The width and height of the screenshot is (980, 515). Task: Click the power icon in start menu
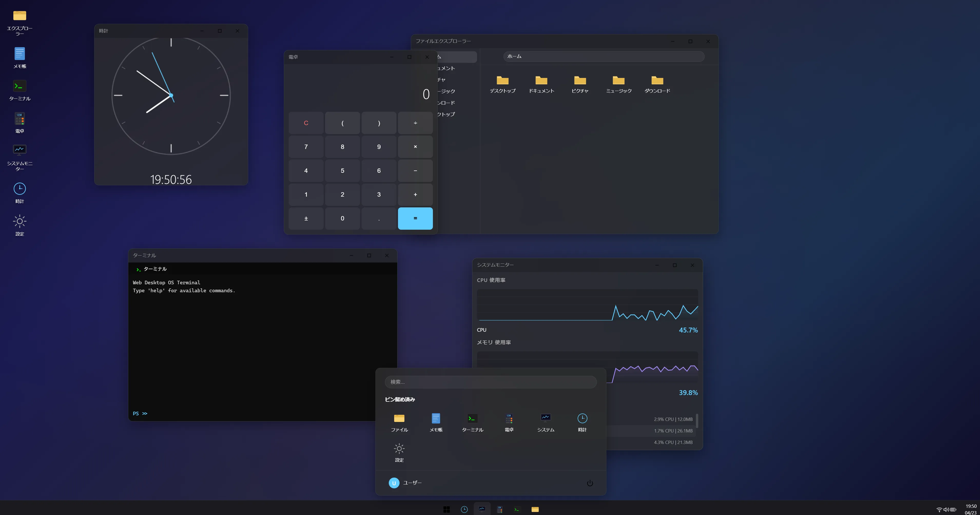pos(590,483)
